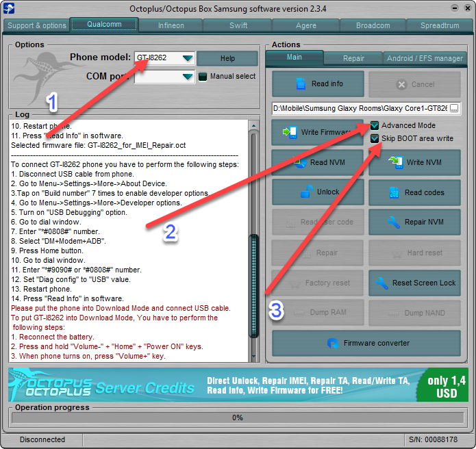The width and height of the screenshot is (476, 449).
Task: Click the Firmware converter icon
Action: coord(333,343)
